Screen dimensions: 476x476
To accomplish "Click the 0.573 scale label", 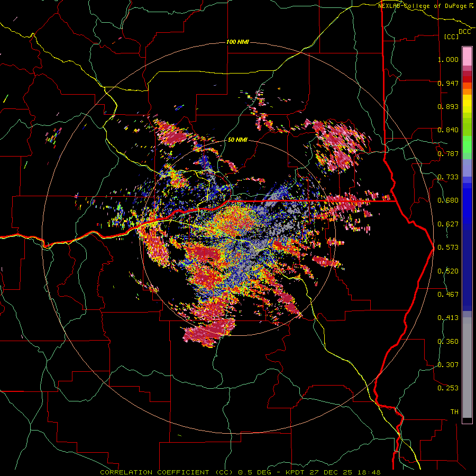I will 448,247.
